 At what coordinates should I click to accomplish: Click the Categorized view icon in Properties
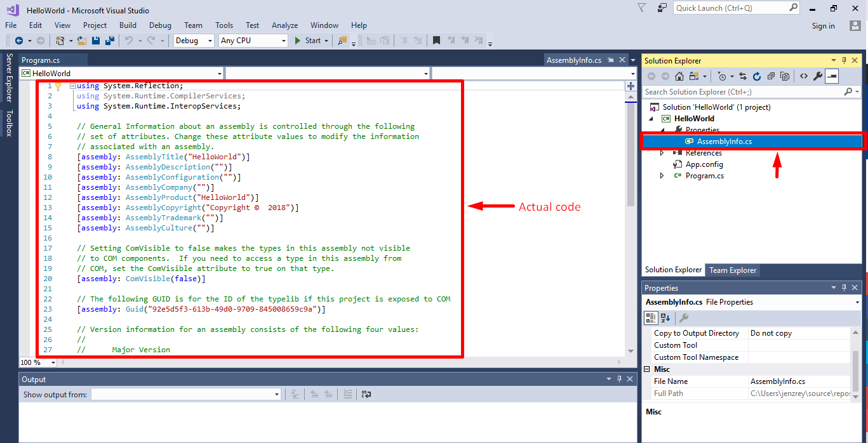click(651, 318)
